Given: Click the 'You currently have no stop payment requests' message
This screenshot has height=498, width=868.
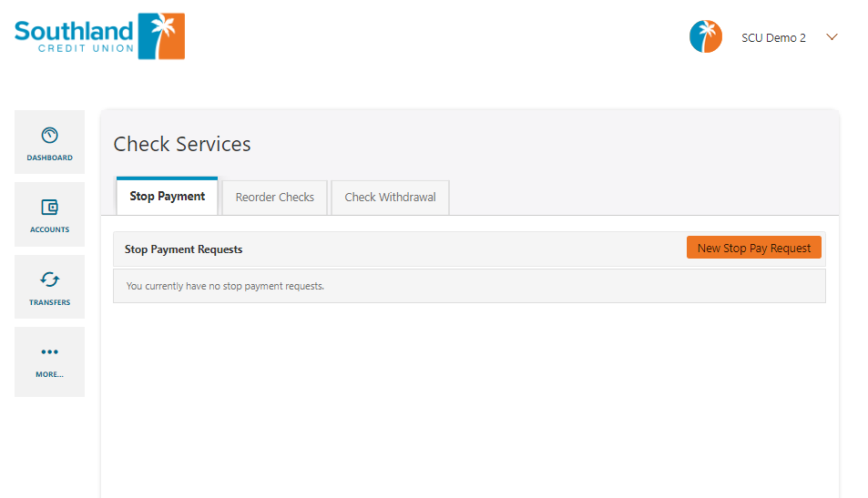Looking at the screenshot, I should tap(225, 286).
